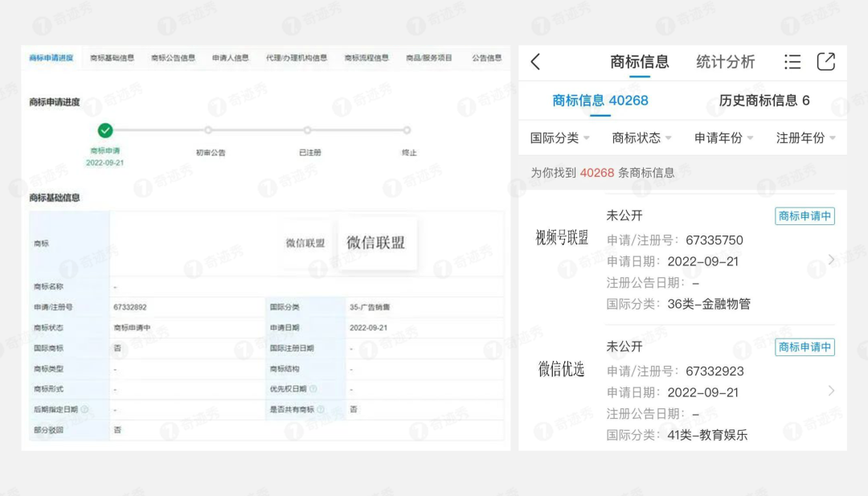Tap the share/export icon

826,61
